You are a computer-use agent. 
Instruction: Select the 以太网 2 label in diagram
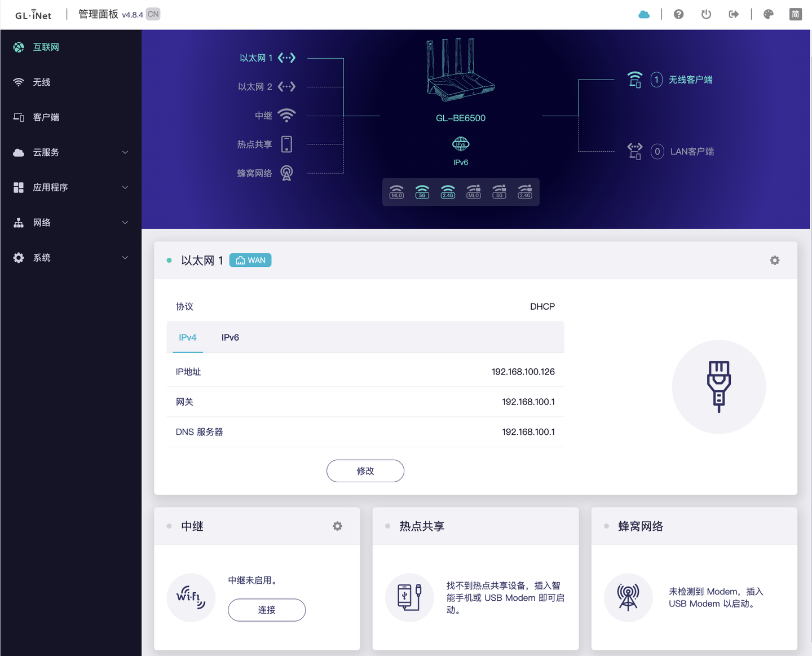(255, 87)
